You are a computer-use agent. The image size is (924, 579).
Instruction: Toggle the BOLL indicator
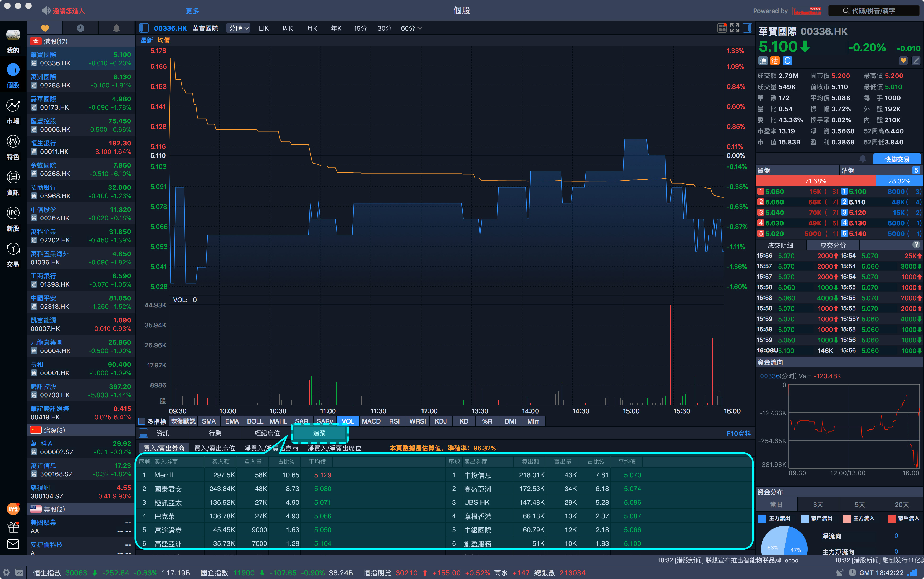tap(255, 421)
